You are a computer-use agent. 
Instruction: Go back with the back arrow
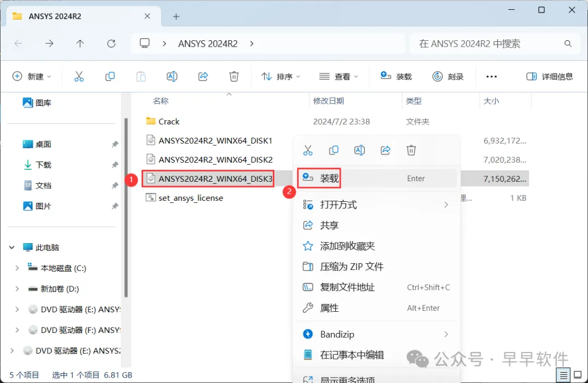[19, 44]
